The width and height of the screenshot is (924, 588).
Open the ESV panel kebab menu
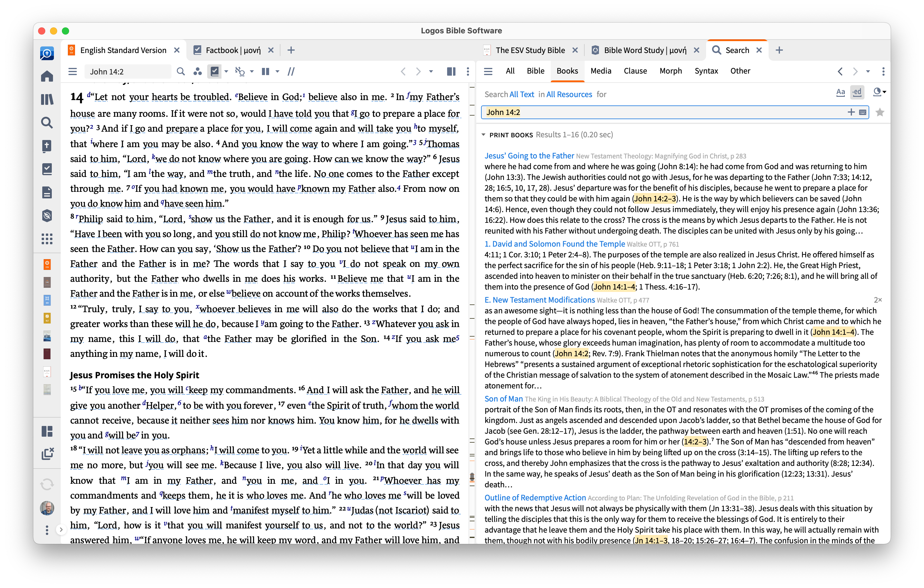pyautogui.click(x=468, y=71)
